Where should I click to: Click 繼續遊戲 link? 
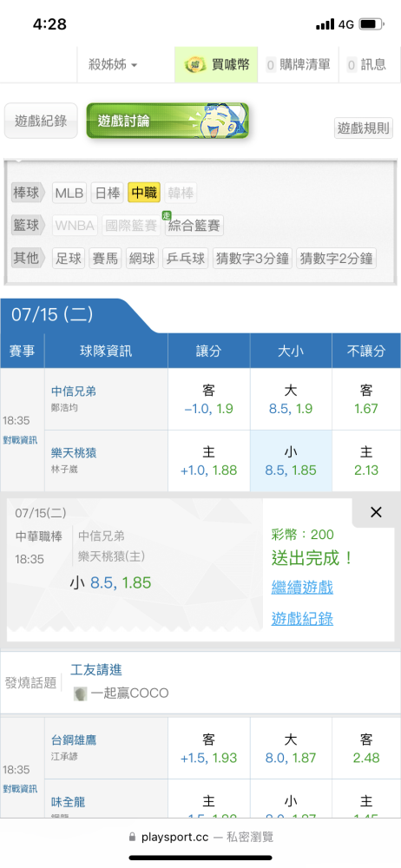pyautogui.click(x=302, y=587)
